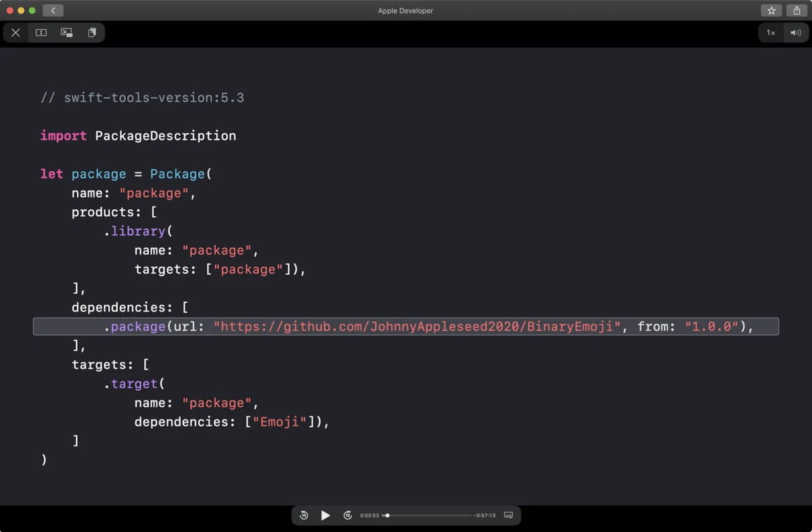Click the .target( code line

(134, 384)
